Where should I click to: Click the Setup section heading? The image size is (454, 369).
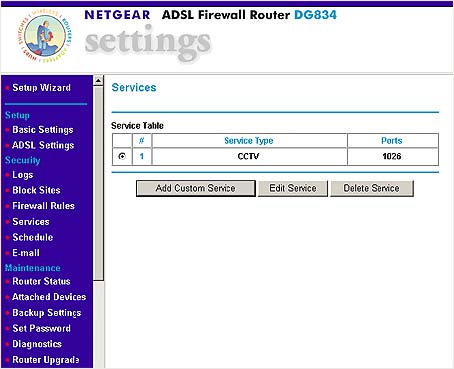click(17, 115)
